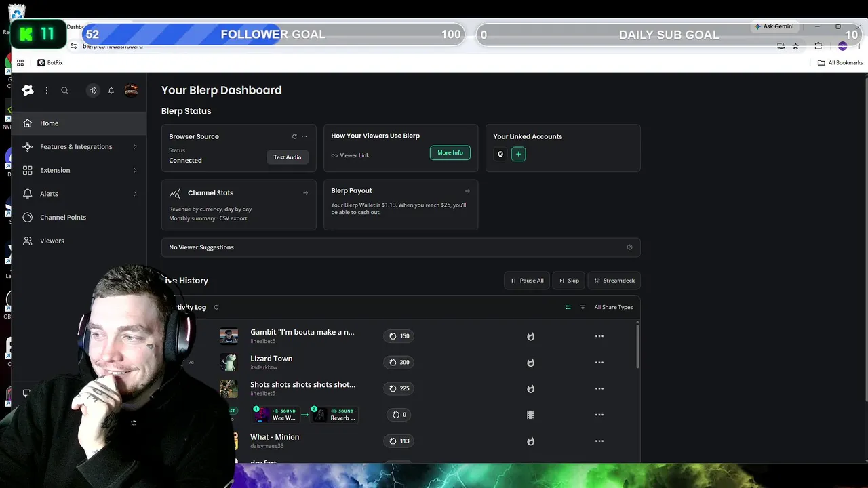
Task: Skip the current sound
Action: click(x=569, y=281)
